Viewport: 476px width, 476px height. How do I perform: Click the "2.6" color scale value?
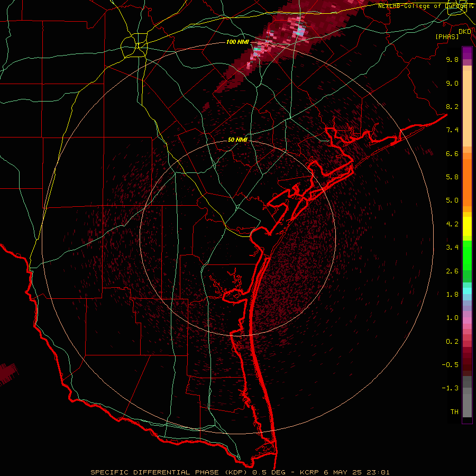coord(452,271)
